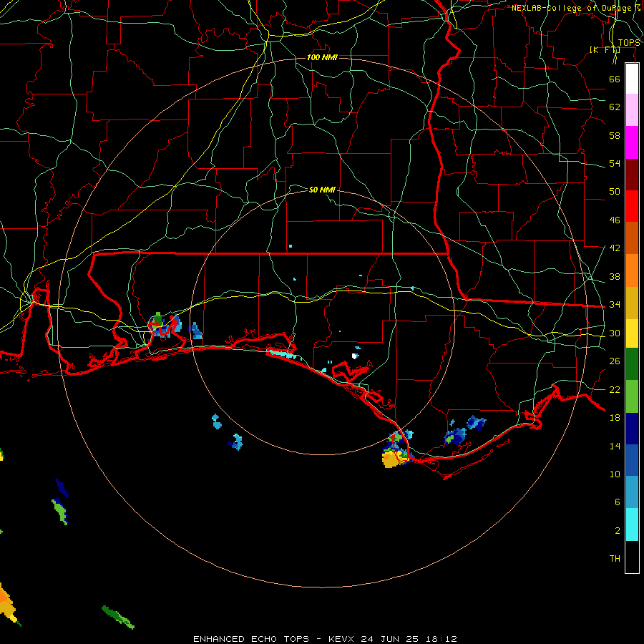Select the gold legend swatch
The width and height of the screenshot is (644, 644).
[x=632, y=303]
